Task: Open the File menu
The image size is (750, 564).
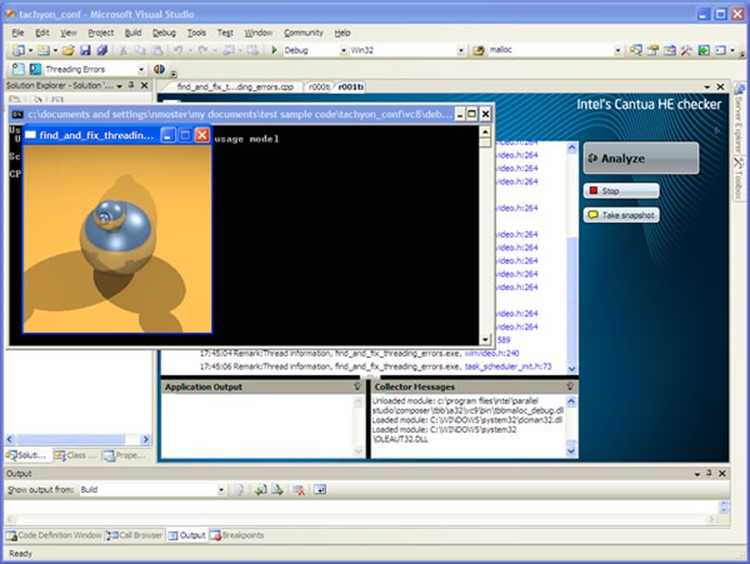Action: click(x=18, y=33)
